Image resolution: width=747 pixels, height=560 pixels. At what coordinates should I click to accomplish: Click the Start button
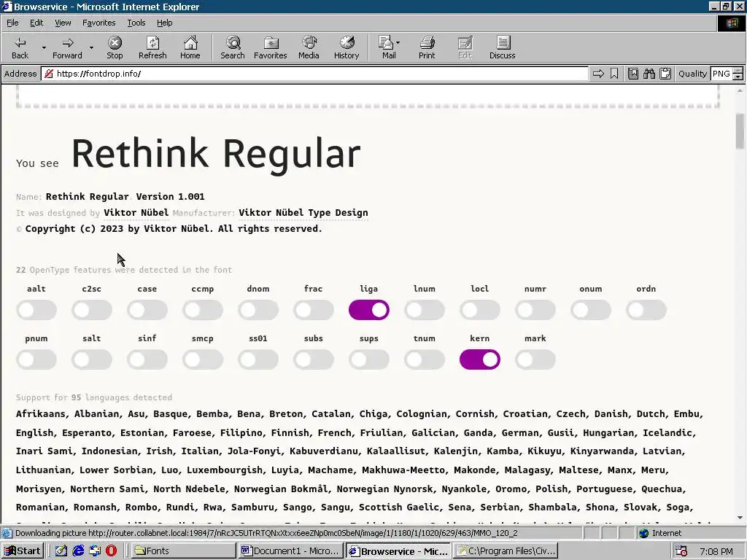click(x=23, y=551)
